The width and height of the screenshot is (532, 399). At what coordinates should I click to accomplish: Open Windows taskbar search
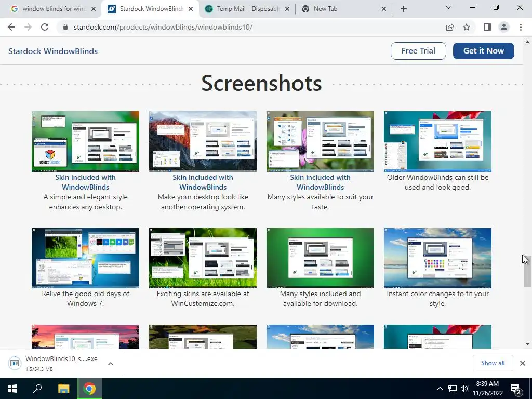pyautogui.click(x=37, y=389)
